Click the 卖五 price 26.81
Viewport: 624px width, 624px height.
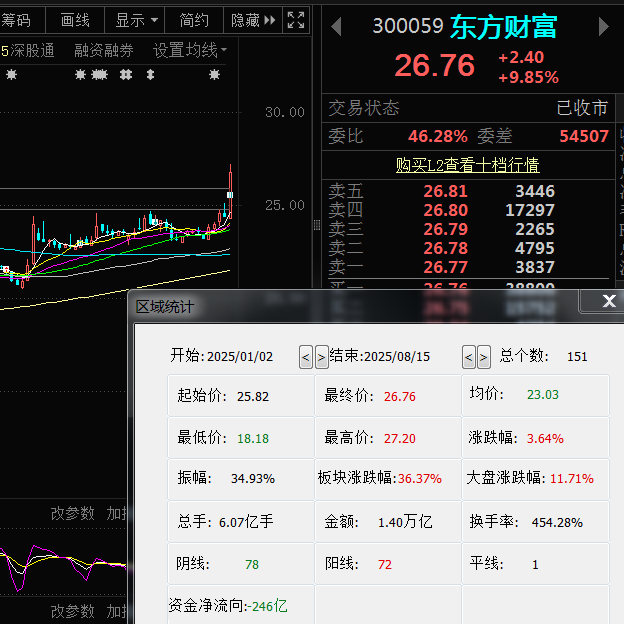[x=445, y=191]
